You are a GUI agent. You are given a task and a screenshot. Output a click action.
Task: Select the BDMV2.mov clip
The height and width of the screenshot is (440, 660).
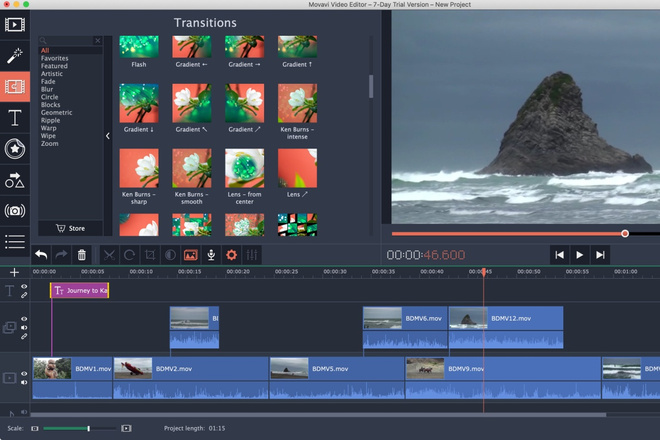191,378
